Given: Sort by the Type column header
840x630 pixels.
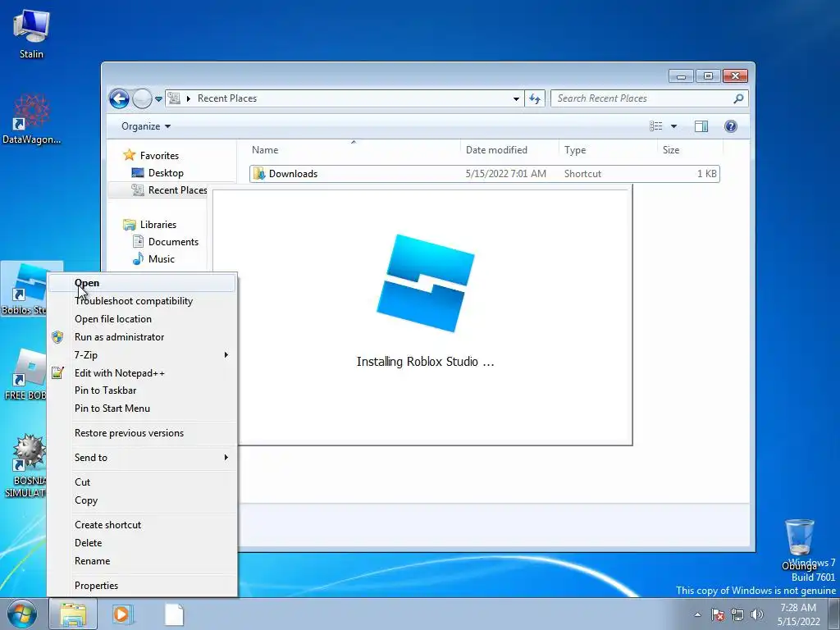Looking at the screenshot, I should point(608,150).
